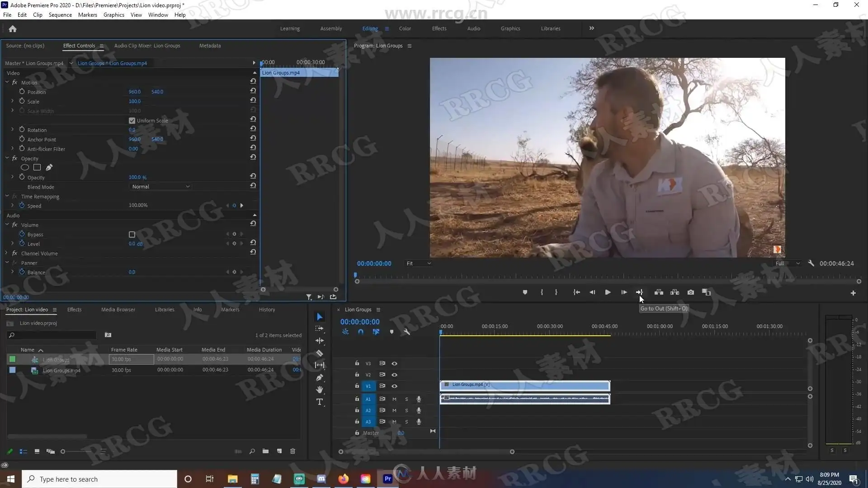Open the Fit zoom level dropdown
The image size is (868, 488).
pos(418,263)
